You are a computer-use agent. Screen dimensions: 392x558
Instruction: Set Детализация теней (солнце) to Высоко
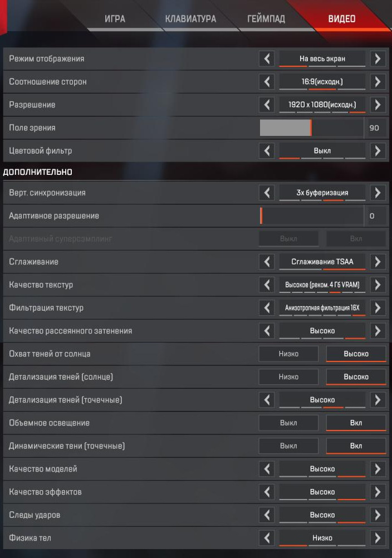(x=356, y=376)
